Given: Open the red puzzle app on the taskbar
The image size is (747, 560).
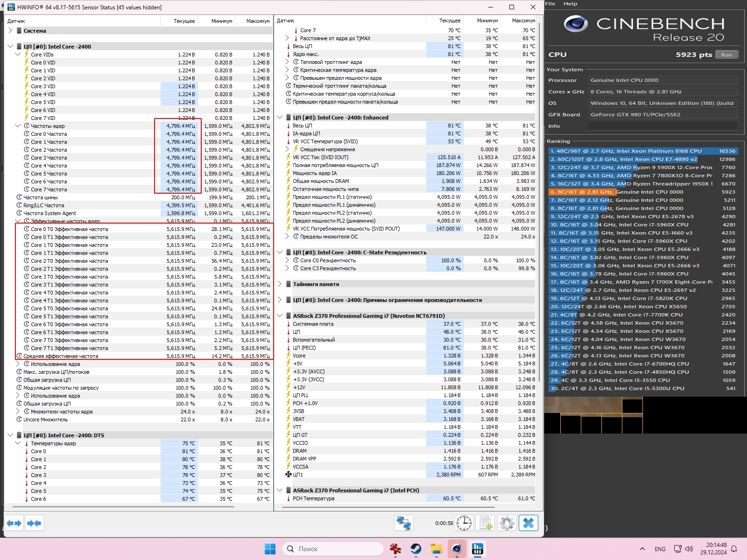Looking at the screenshot, I should pyautogui.click(x=395, y=549).
